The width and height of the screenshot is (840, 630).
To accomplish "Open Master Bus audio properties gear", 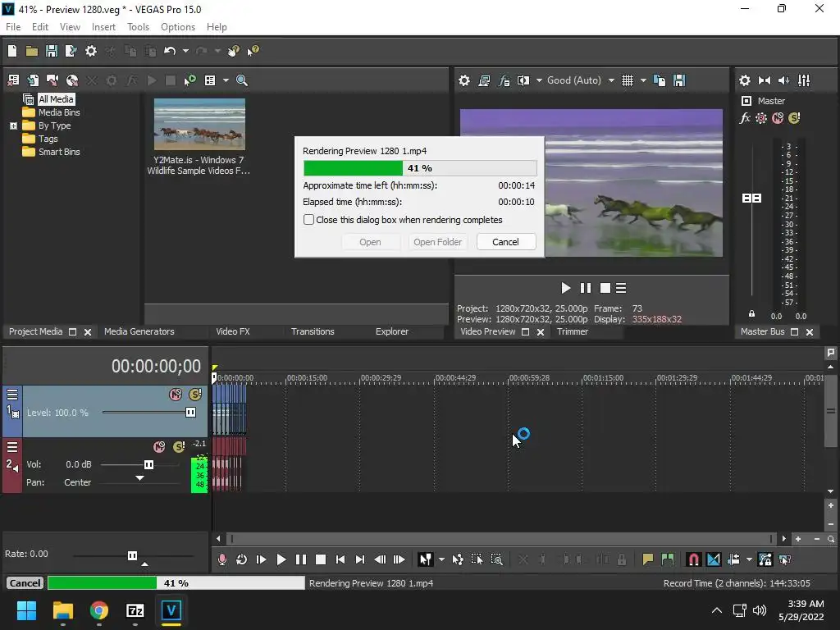I will (x=745, y=80).
